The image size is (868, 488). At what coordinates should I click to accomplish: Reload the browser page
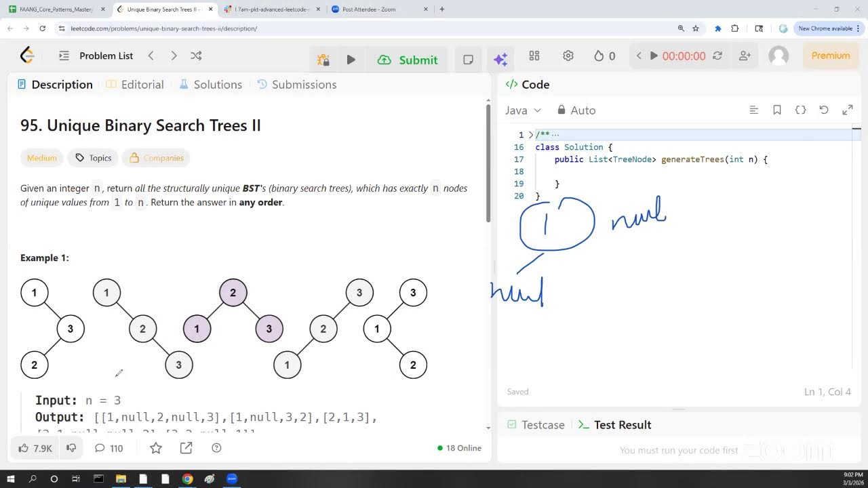[42, 28]
